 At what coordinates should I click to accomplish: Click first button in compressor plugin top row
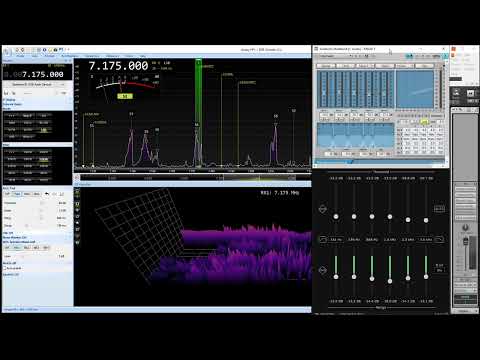tap(326, 66)
